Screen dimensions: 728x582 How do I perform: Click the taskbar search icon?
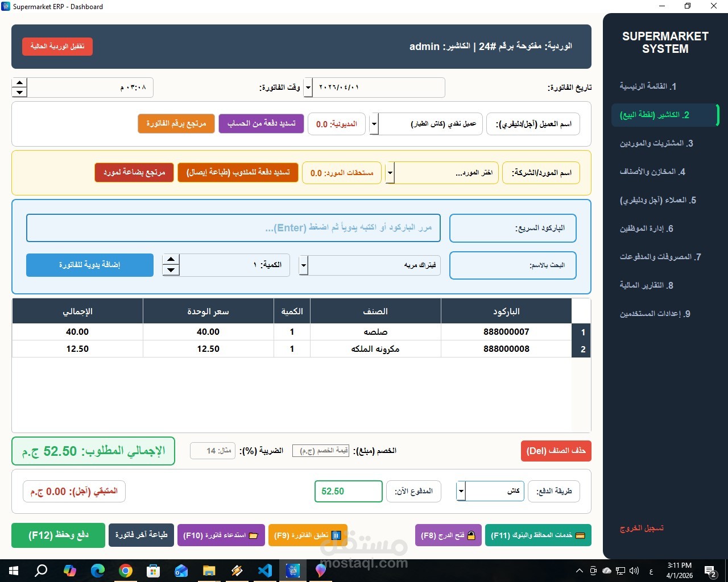click(40, 571)
